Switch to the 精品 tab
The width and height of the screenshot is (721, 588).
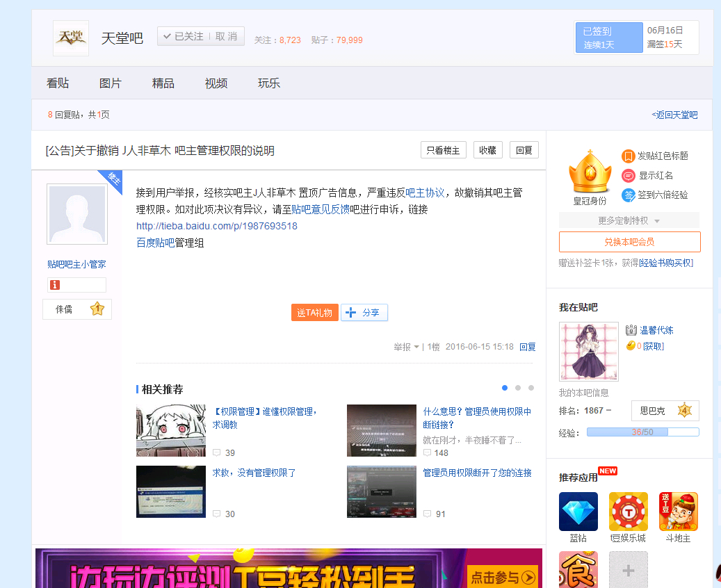[x=163, y=83]
